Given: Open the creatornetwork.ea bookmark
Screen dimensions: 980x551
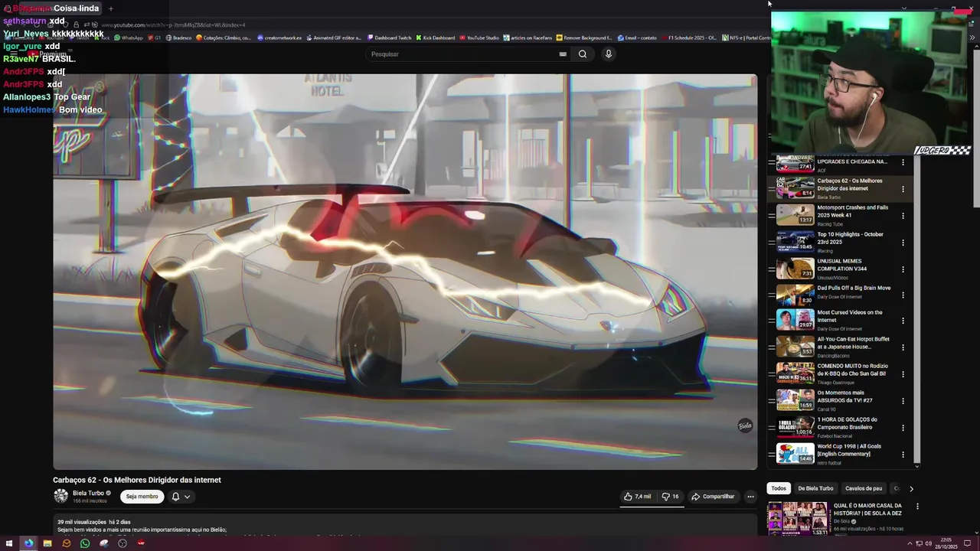Looking at the screenshot, I should [x=279, y=37].
